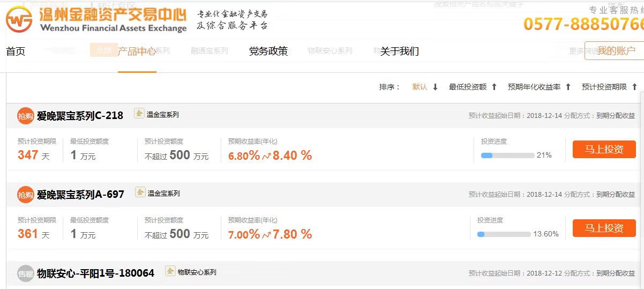Click the 21% investment progress bar
Screen dimensions: 644x289
click(x=507, y=155)
